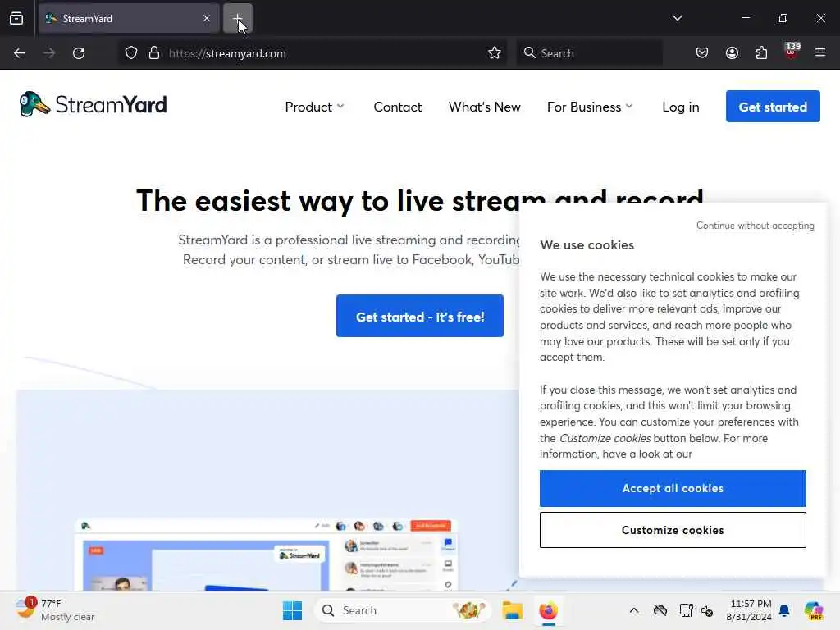Open Customize cookies options
Viewport: 840px width, 630px height.
(673, 530)
